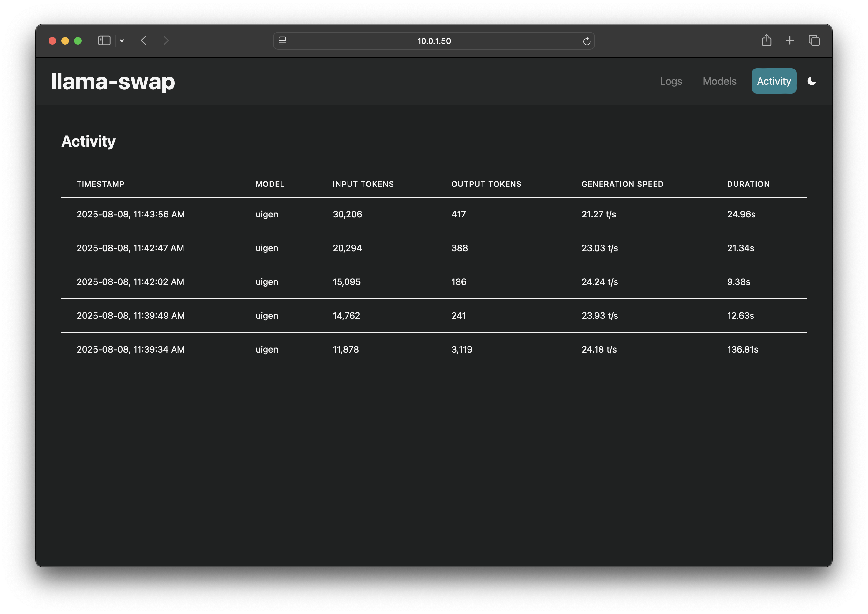Click the green fullscreen window button
Screen dimensions: 868x614
click(x=78, y=41)
